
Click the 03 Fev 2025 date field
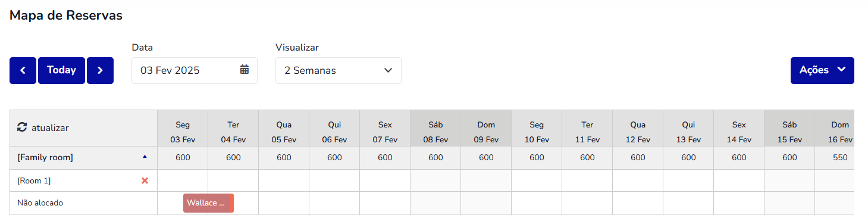coord(194,70)
